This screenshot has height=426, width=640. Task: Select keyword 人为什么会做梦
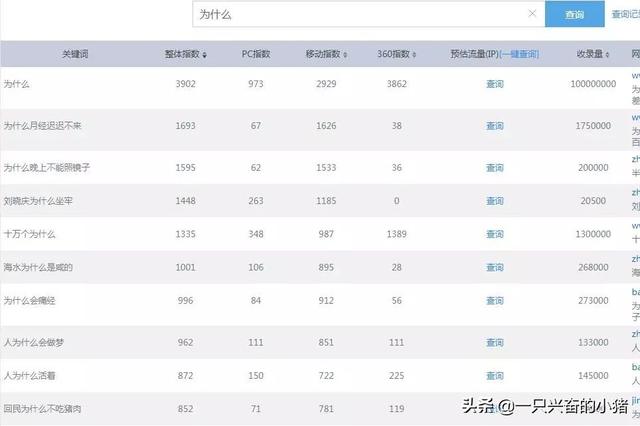coord(34,342)
